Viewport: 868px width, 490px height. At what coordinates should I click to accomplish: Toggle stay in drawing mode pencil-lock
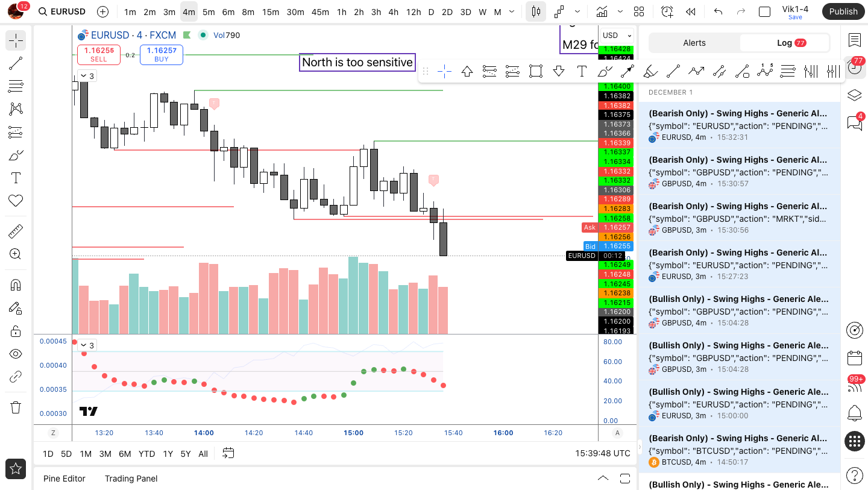tap(16, 308)
